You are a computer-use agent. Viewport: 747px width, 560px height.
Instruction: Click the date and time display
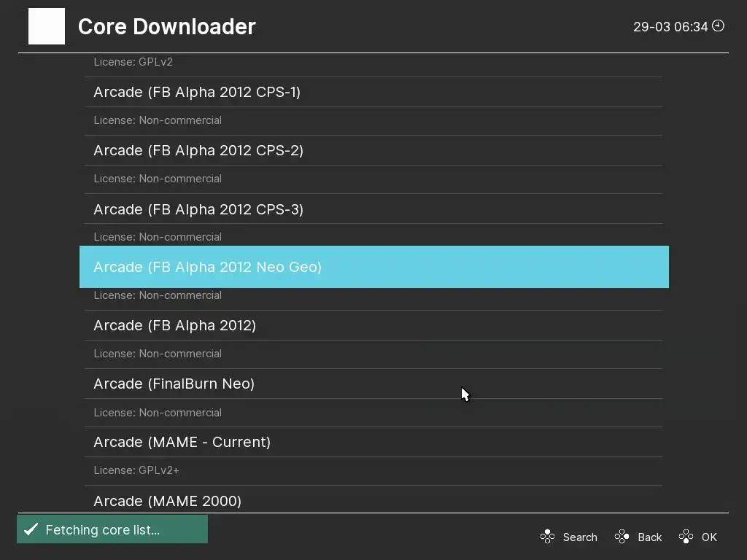tap(670, 27)
